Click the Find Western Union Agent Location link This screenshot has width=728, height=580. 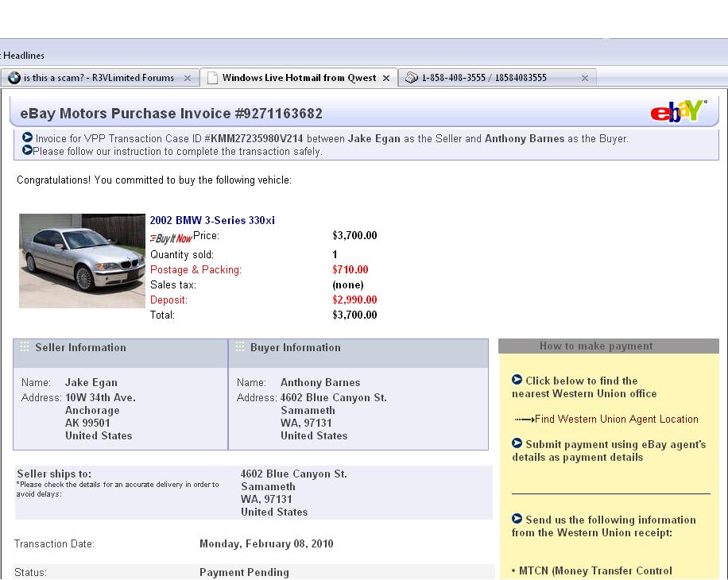617,419
